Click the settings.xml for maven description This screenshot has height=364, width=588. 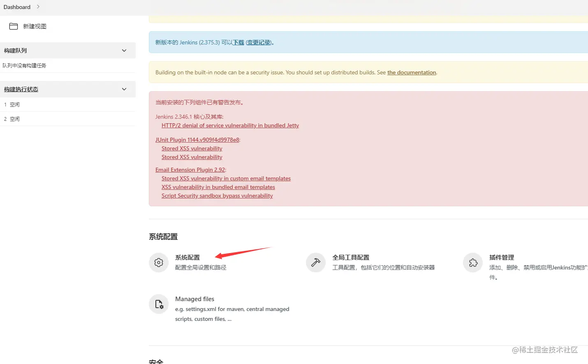point(232,314)
